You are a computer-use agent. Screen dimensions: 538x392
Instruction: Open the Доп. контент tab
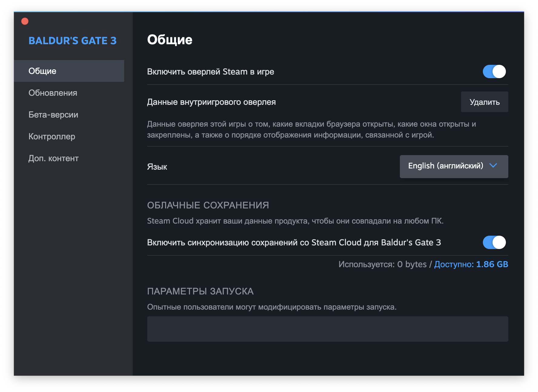(53, 158)
